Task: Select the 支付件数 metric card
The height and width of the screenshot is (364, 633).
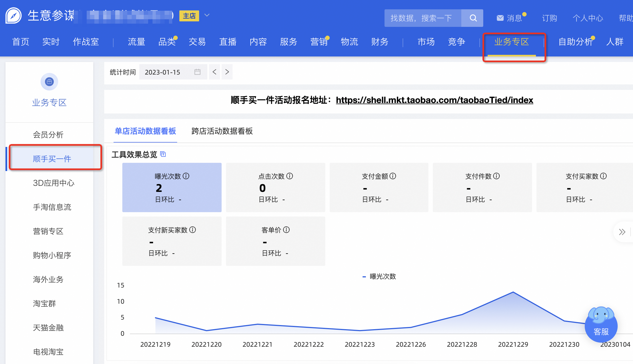Action: [482, 187]
